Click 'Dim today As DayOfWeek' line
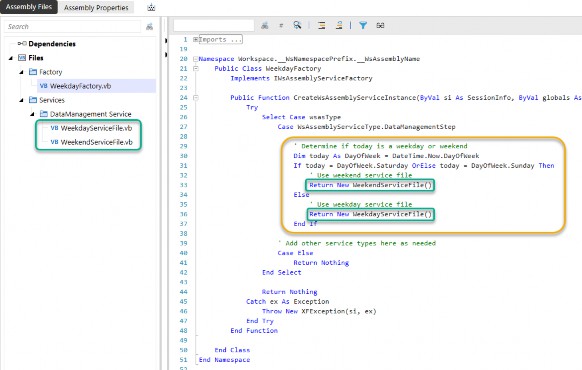582x370 pixels. pyautogui.click(x=386, y=156)
